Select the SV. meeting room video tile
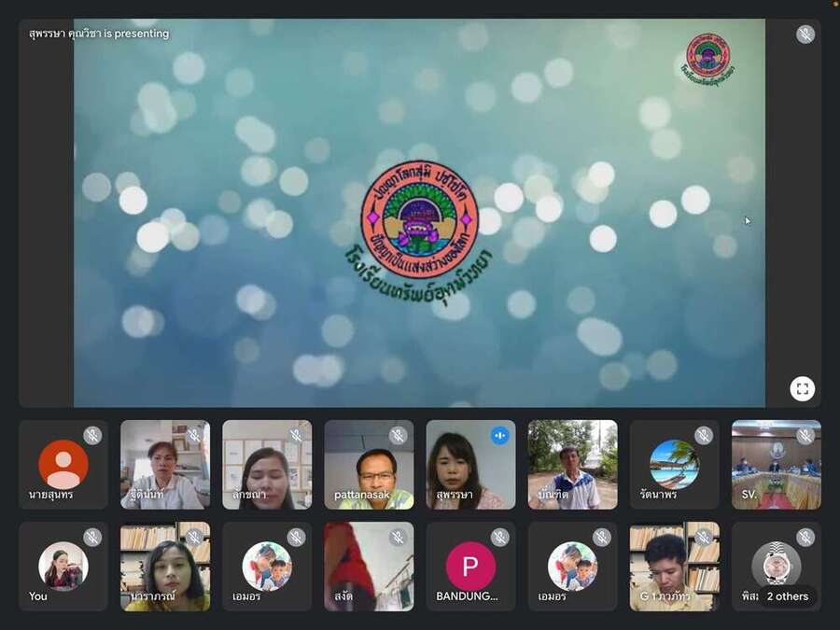The image size is (840, 630). coord(777,465)
